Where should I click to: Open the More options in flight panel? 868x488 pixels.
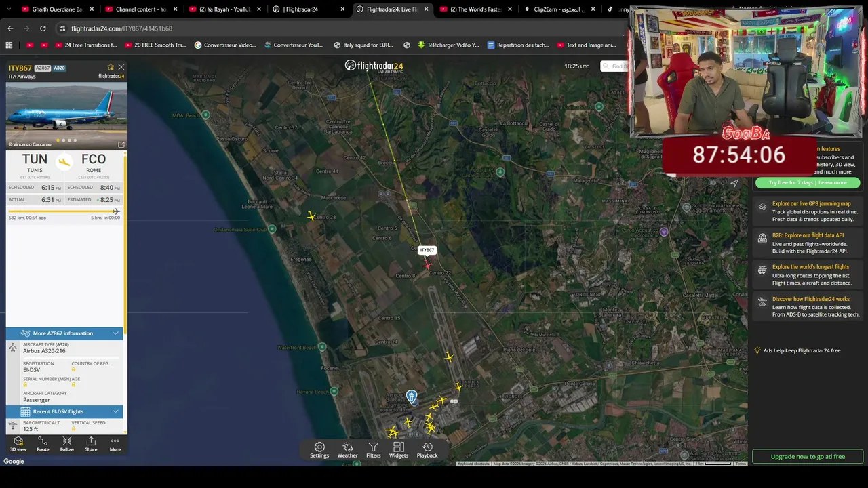[115, 445]
